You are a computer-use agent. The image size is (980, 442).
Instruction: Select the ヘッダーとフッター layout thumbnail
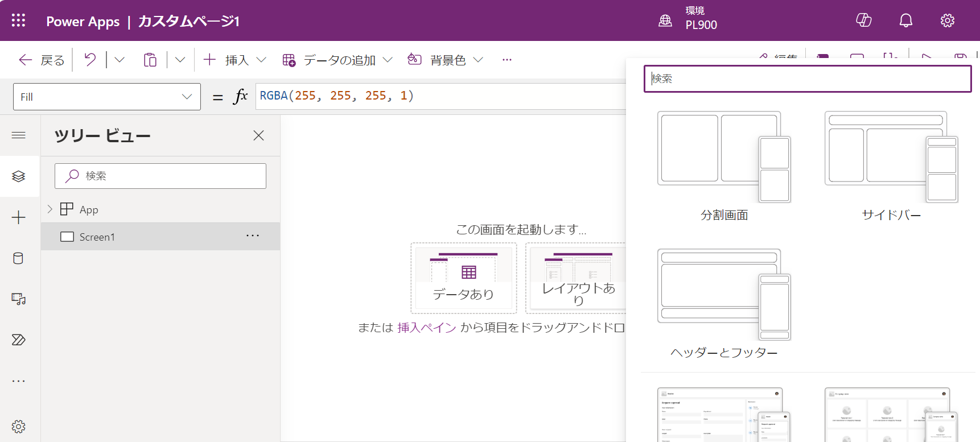tap(724, 295)
